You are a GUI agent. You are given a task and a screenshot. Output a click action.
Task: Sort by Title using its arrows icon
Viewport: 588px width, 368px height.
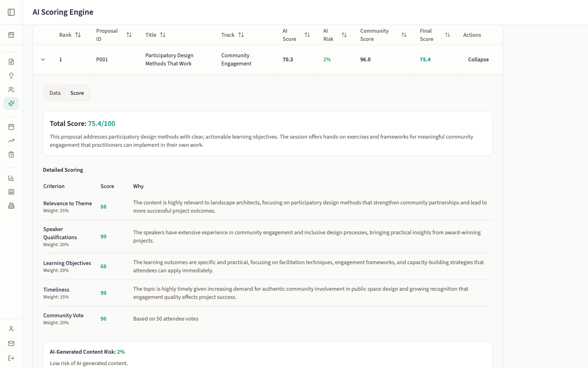[x=163, y=35]
